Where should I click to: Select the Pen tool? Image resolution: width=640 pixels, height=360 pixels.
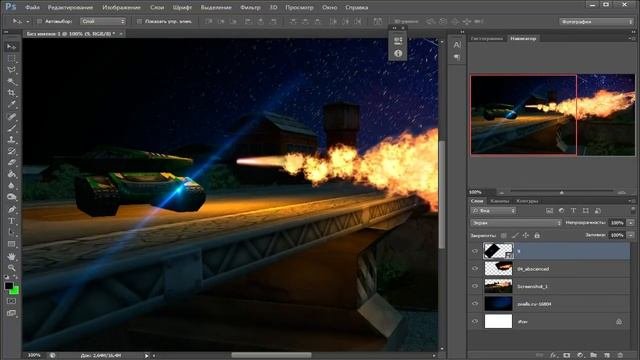(11, 209)
